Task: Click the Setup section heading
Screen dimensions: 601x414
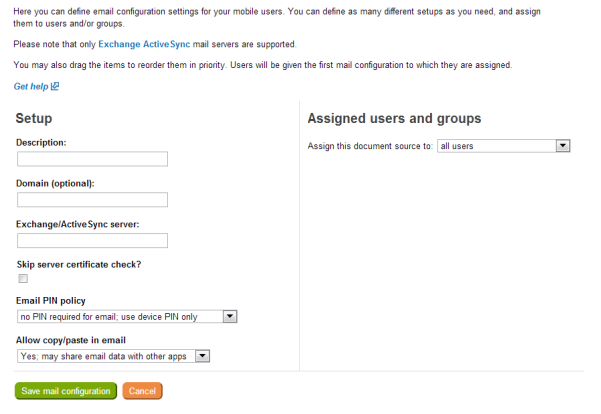Action: (34, 118)
